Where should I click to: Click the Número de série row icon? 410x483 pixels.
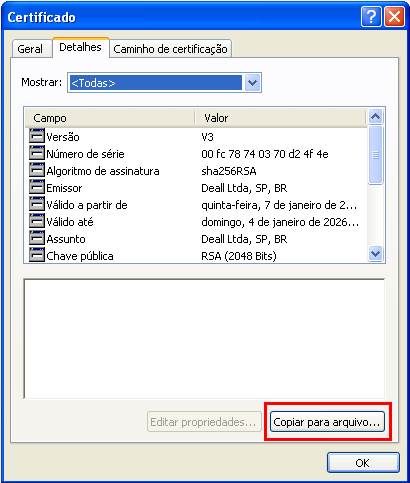[37, 153]
